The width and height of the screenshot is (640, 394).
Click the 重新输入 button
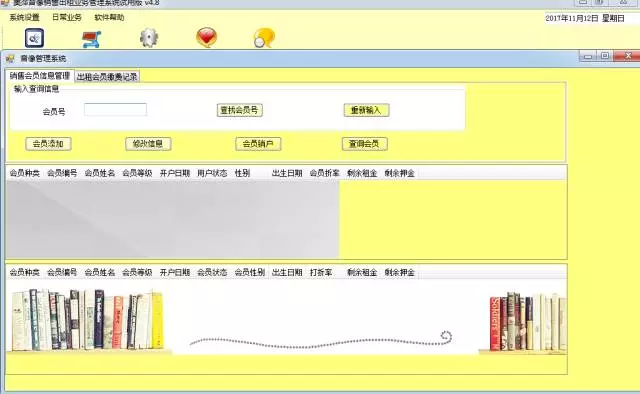pos(366,110)
